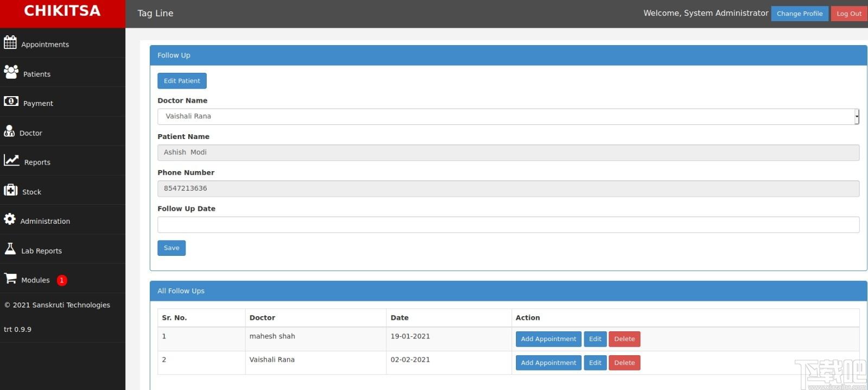Go to CHIKITSA home logo

(x=62, y=11)
